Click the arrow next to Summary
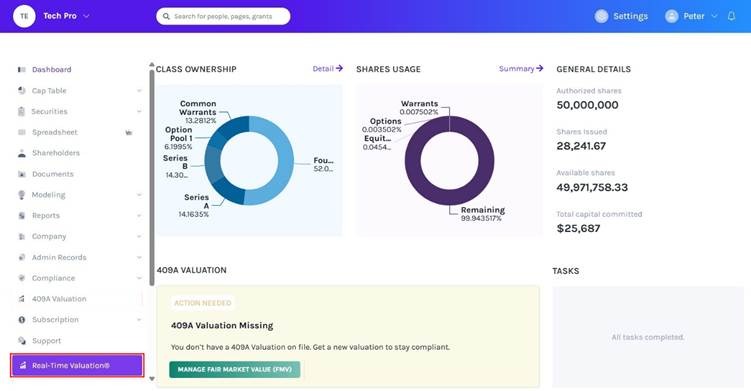The image size is (751, 391). pos(539,69)
